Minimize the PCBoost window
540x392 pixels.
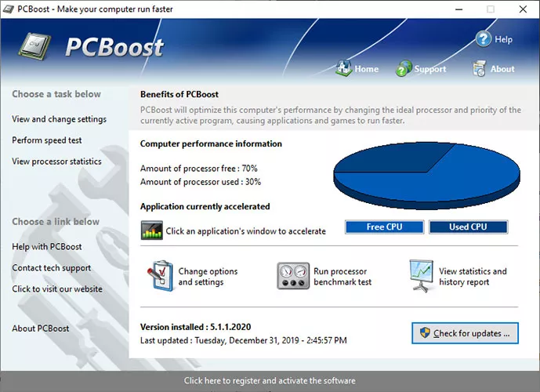458,9
